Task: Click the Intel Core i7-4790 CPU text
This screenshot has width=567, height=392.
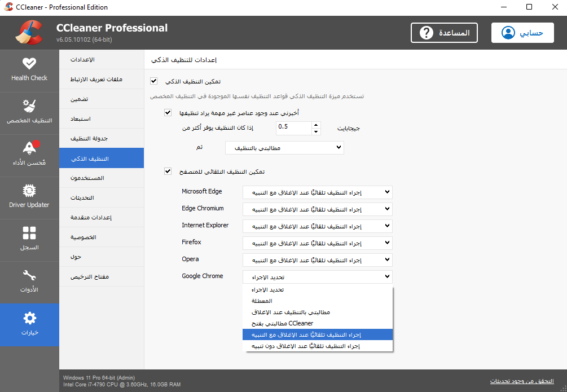Action: (122, 385)
